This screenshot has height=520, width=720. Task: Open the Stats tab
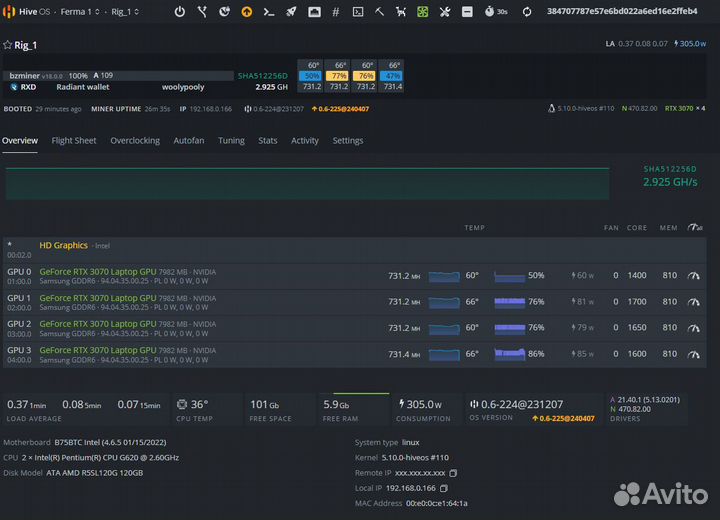[x=268, y=141]
